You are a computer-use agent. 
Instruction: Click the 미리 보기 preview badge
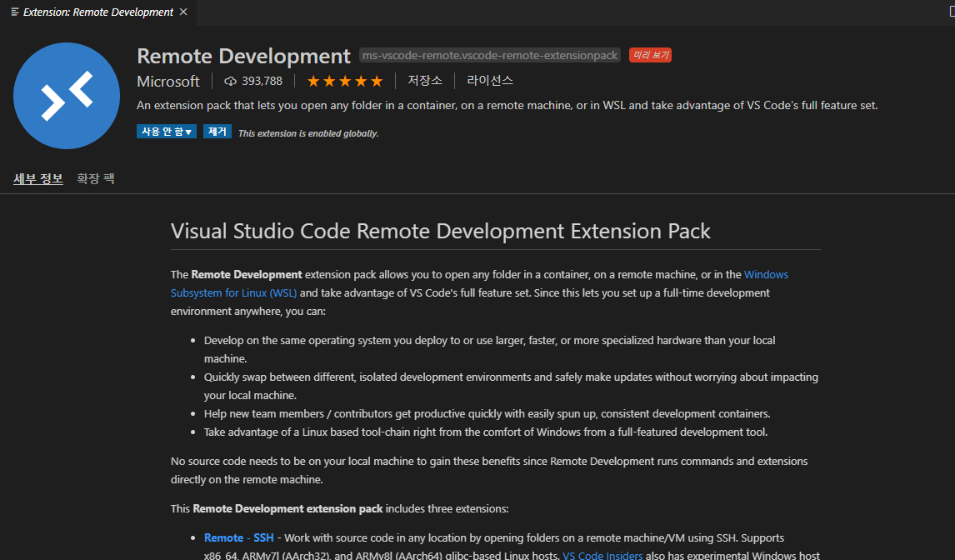tap(650, 56)
